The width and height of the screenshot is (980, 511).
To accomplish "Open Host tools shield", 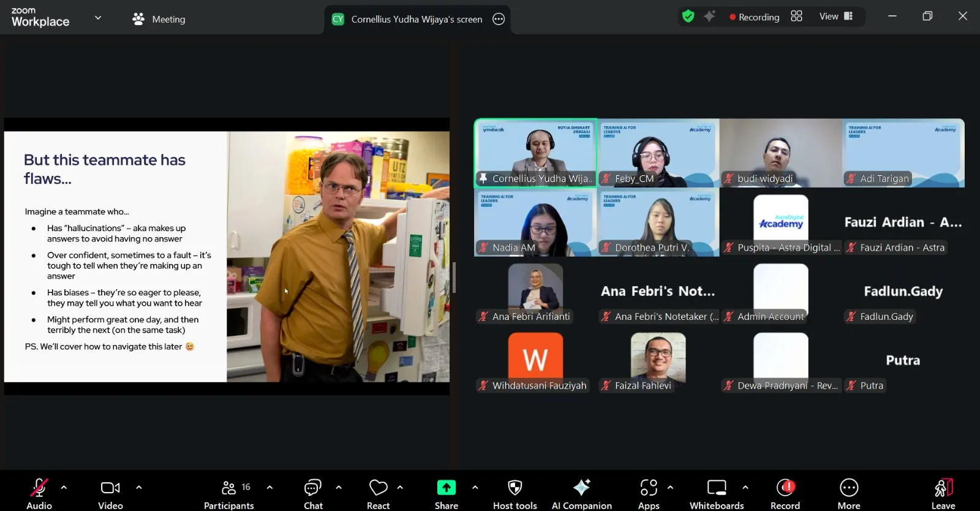I will [x=515, y=493].
